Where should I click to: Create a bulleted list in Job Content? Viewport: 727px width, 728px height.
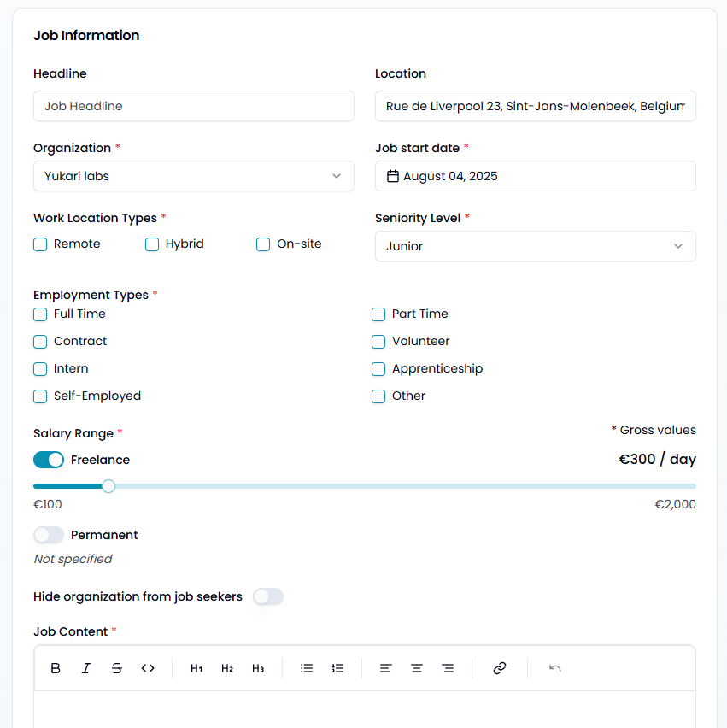click(307, 668)
